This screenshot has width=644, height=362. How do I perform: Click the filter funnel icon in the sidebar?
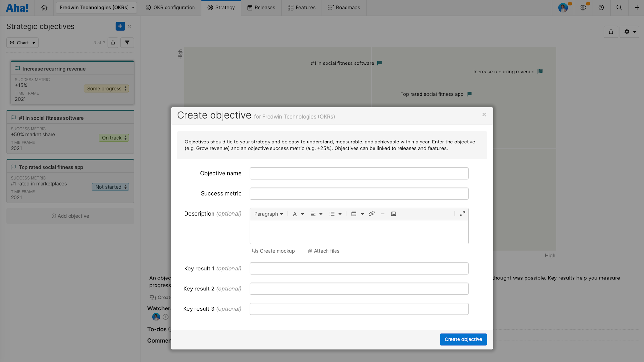click(127, 43)
